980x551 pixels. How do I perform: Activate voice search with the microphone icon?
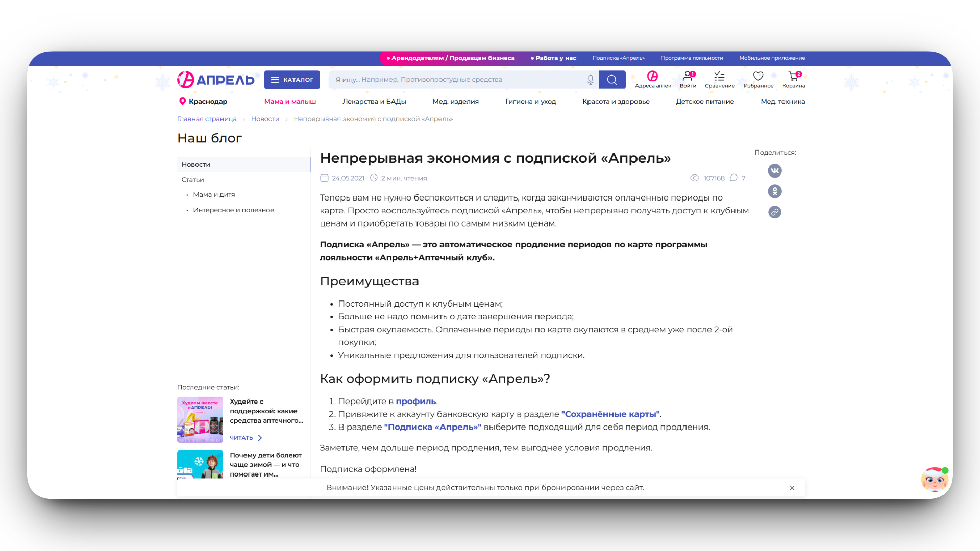click(x=590, y=79)
